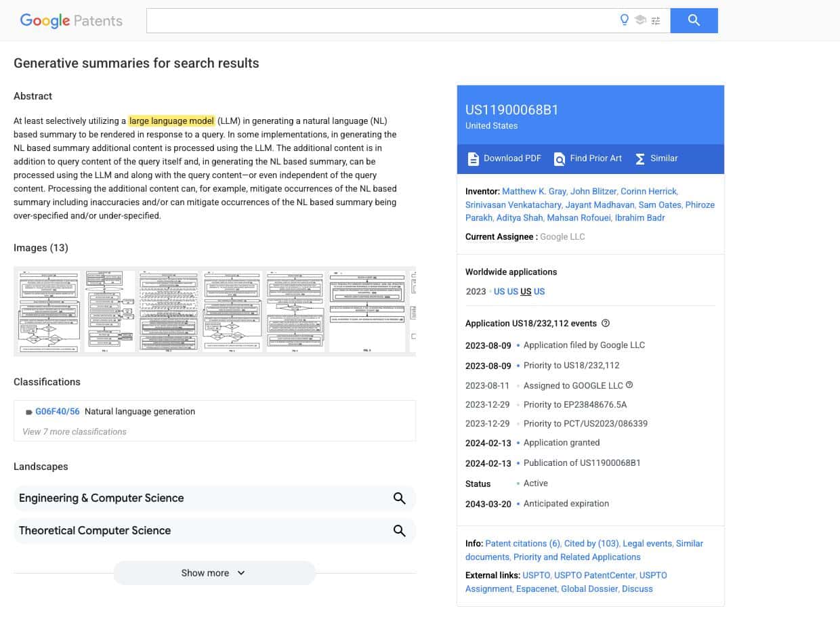Click inventor Jayant Madhavan
The height and width of the screenshot is (623, 840).
point(600,205)
